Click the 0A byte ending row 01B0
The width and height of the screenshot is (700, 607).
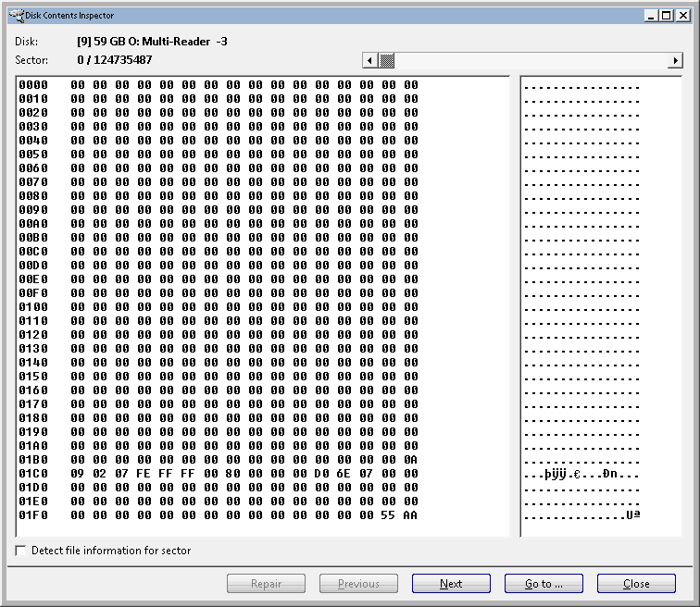(x=410, y=459)
